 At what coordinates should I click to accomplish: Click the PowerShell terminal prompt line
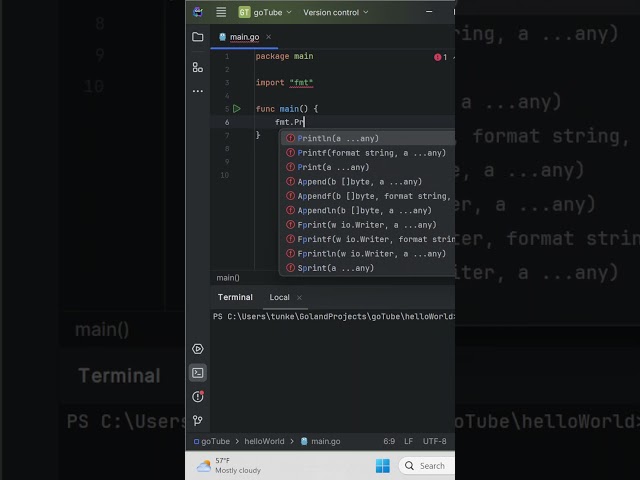coord(333,316)
